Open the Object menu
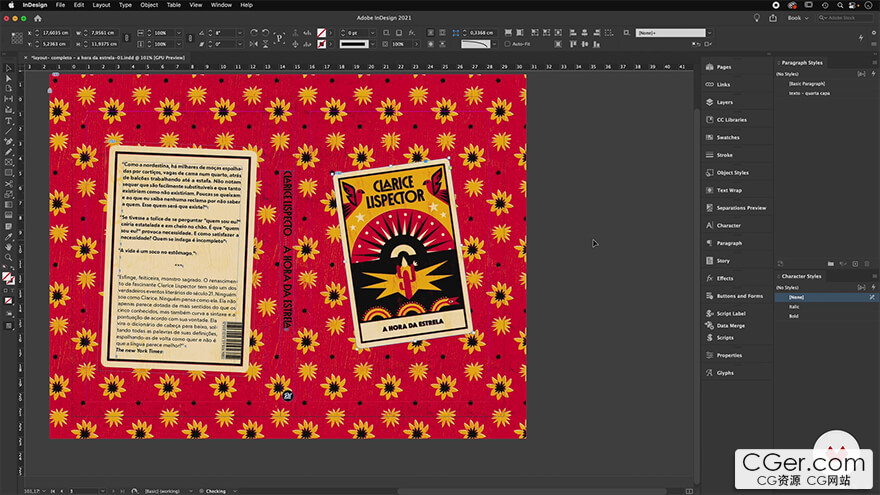 [149, 4]
